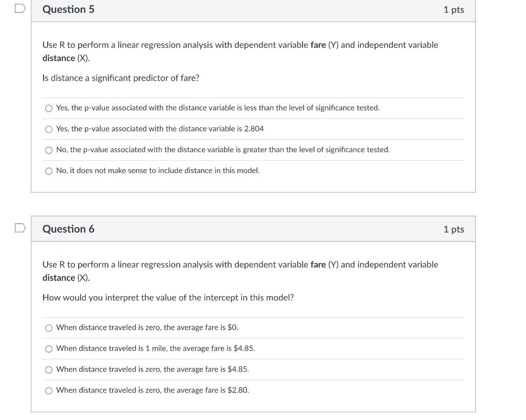
Task: Click the 'Question 6' heading
Action: point(68,229)
